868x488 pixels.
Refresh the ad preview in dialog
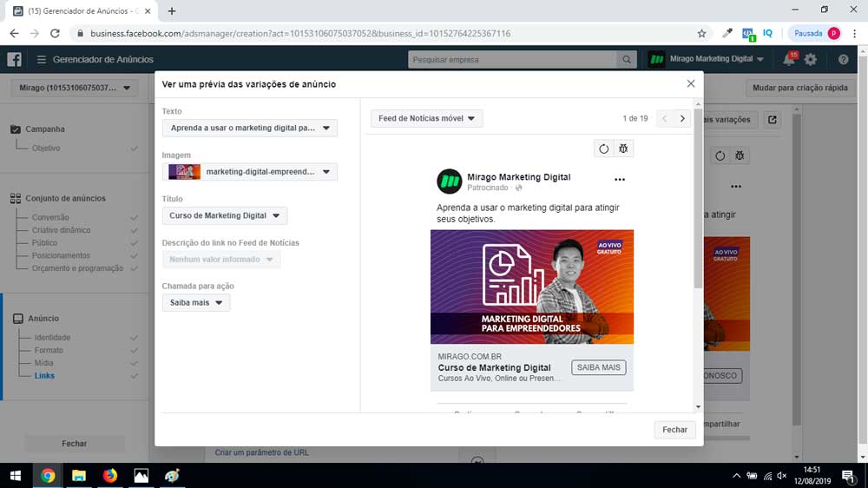click(603, 148)
